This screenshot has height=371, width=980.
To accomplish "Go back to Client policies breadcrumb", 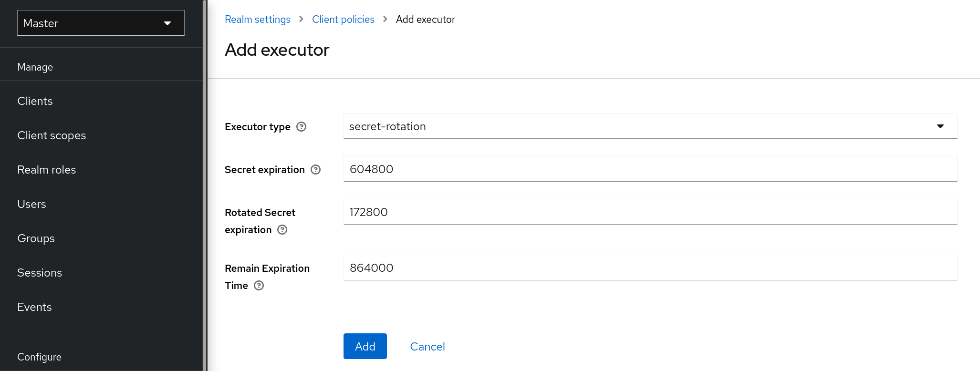I will pyautogui.click(x=343, y=20).
